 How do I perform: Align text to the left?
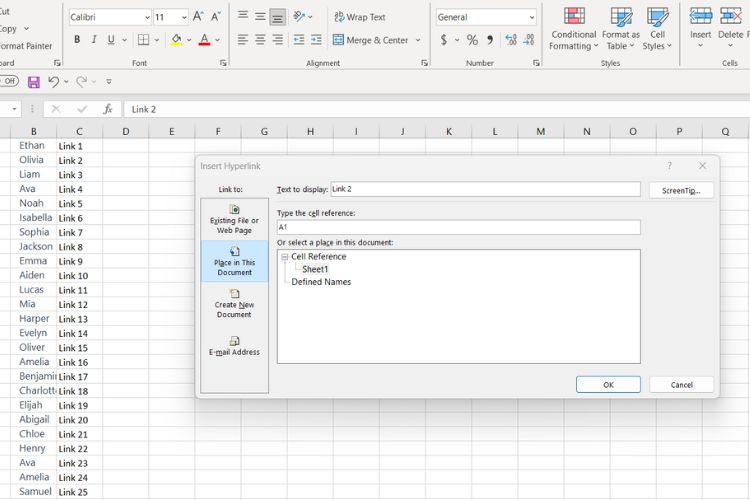[243, 40]
